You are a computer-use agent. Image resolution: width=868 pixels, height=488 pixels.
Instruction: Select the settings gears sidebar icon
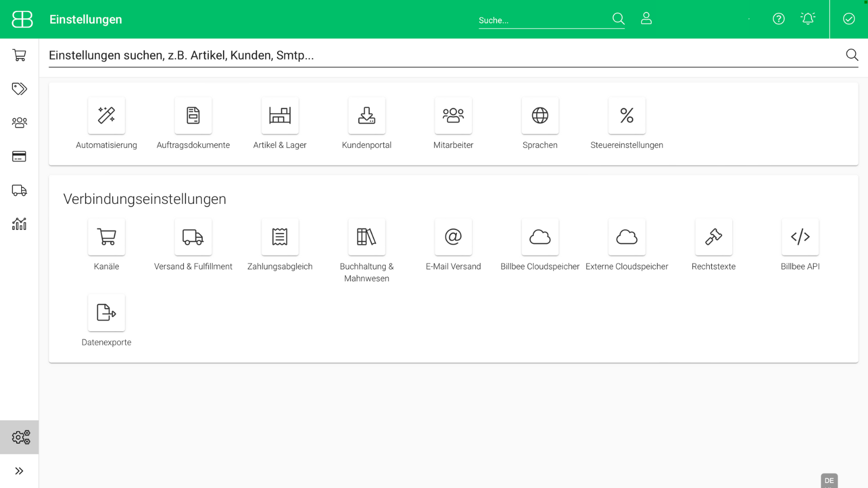click(21, 437)
